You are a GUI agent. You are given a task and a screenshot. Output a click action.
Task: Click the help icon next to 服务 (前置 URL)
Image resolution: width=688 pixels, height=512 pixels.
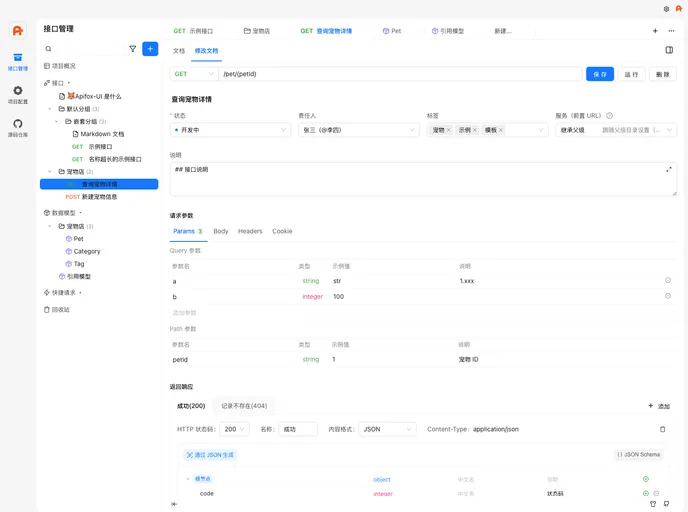tap(609, 116)
